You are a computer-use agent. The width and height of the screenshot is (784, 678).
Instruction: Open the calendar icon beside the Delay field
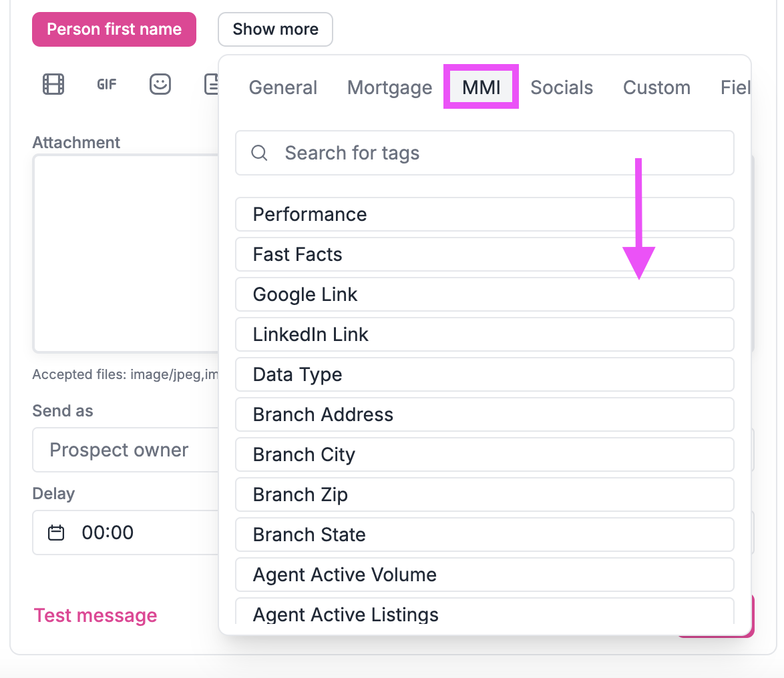(x=55, y=533)
